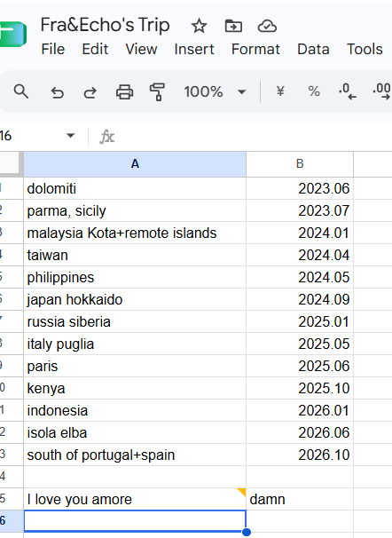Select the indonesia cell
Screen dimensions: 392x538
[135, 410]
